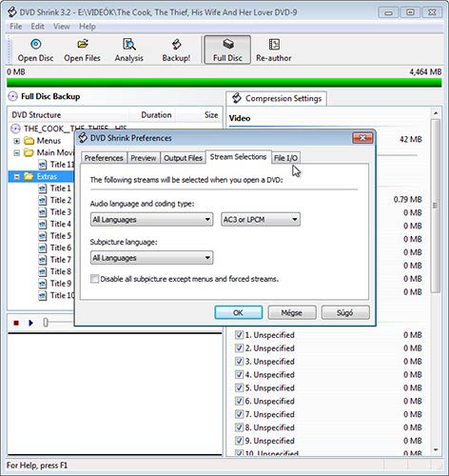Click the Open Disc toolbar icon
Screen dimensions: 449x476
click(36, 44)
